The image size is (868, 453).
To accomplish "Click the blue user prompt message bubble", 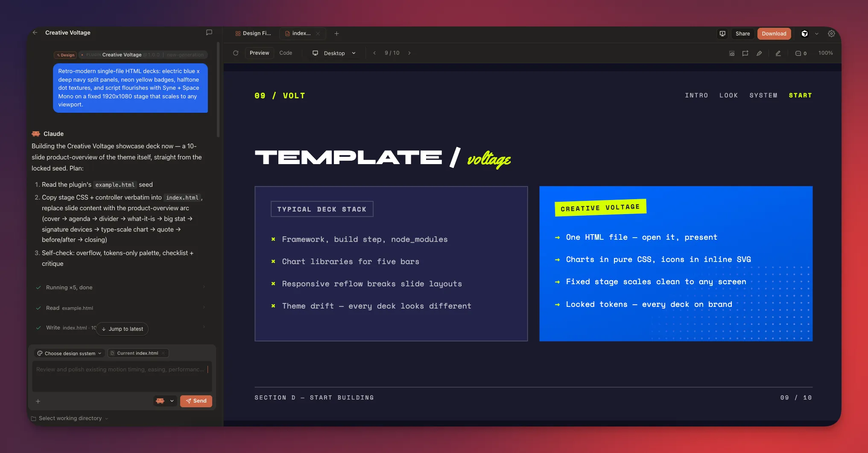I will 130,88.
